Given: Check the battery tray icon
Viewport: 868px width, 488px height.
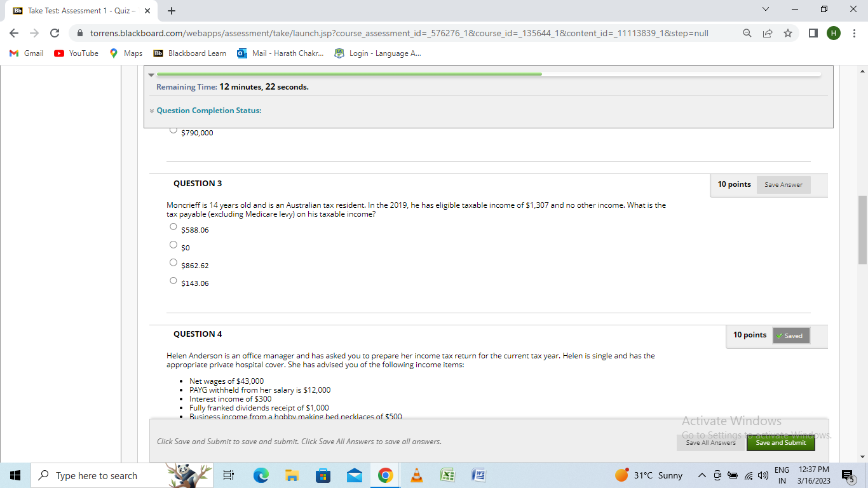Looking at the screenshot, I should coord(732,475).
